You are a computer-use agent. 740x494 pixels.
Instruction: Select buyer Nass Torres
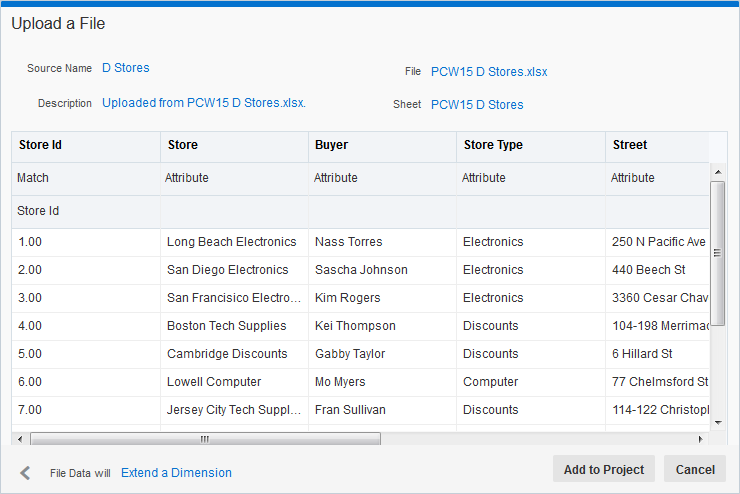pyautogui.click(x=382, y=242)
